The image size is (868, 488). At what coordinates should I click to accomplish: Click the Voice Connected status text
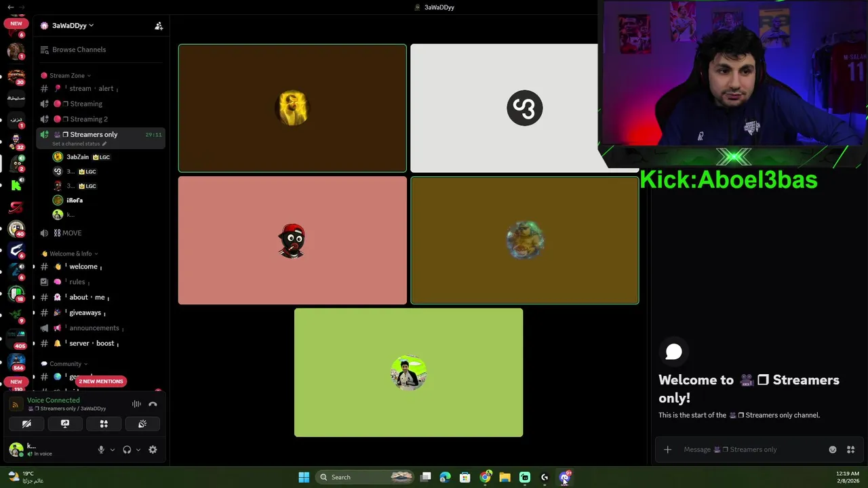[53, 400]
